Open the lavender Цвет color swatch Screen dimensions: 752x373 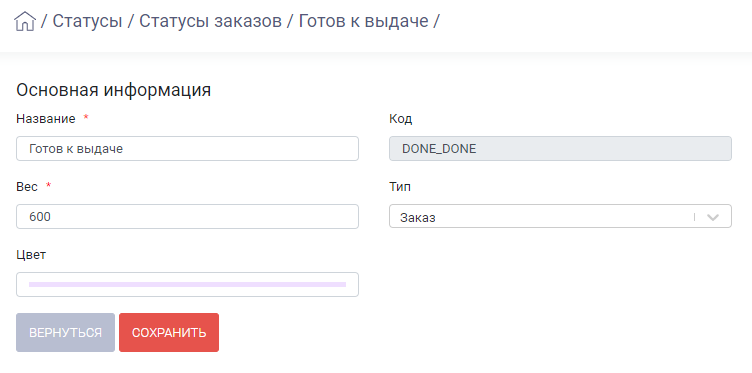click(x=187, y=284)
